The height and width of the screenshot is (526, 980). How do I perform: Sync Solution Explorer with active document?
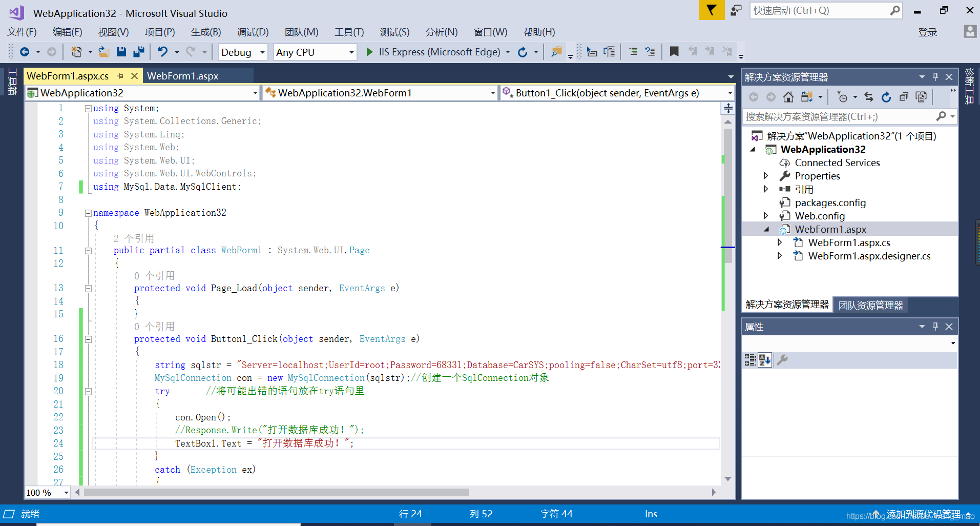click(x=869, y=97)
